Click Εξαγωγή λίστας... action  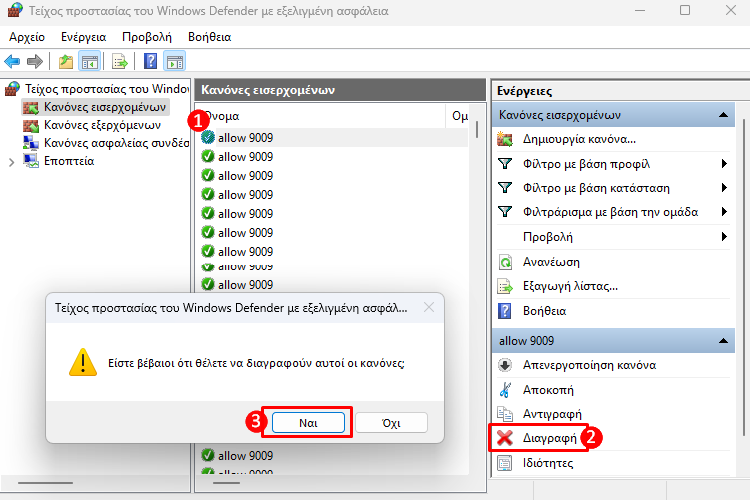pyautogui.click(x=570, y=286)
